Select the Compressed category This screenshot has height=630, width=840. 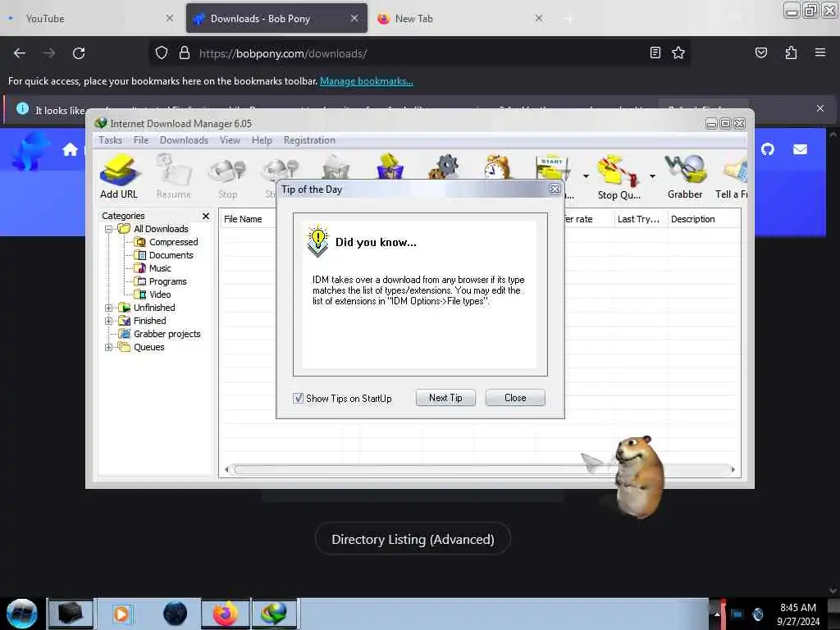point(173,242)
